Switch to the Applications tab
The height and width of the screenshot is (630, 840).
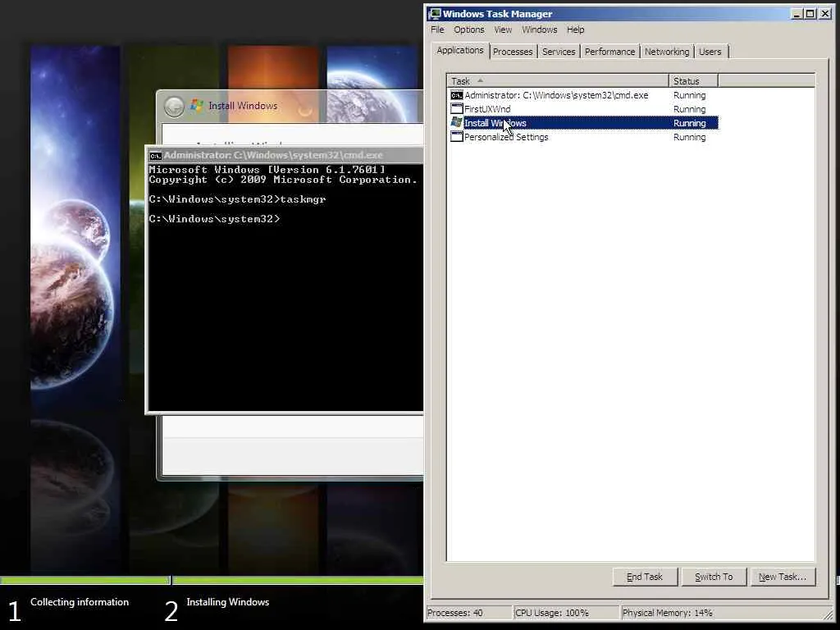[x=459, y=50]
